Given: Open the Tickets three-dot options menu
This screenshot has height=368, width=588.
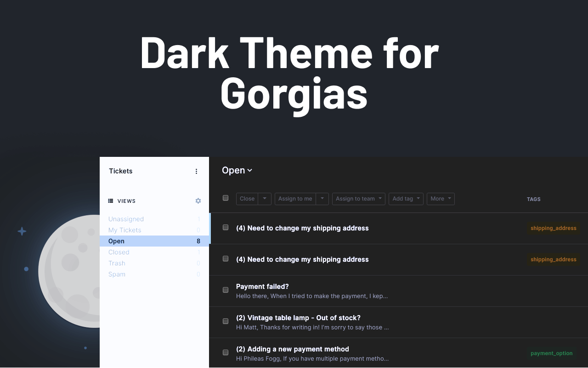Looking at the screenshot, I should click(x=196, y=171).
